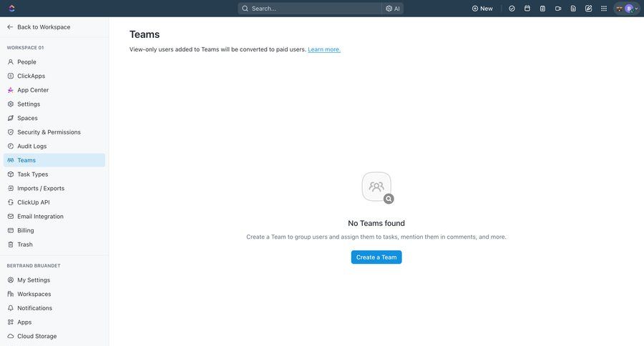The image size is (644, 346).
Task: Click the People person icon in sidebar
Action: coord(11,62)
